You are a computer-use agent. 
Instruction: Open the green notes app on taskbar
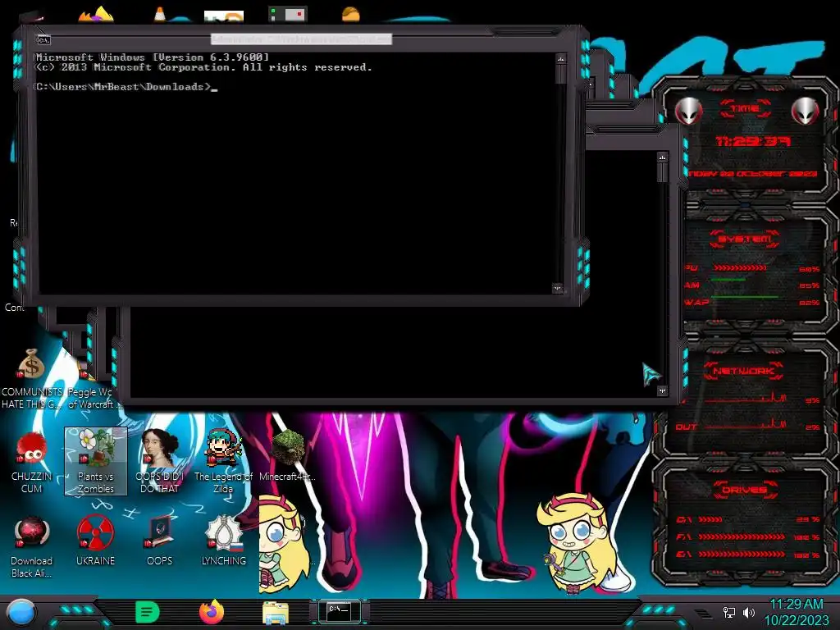pyautogui.click(x=148, y=612)
